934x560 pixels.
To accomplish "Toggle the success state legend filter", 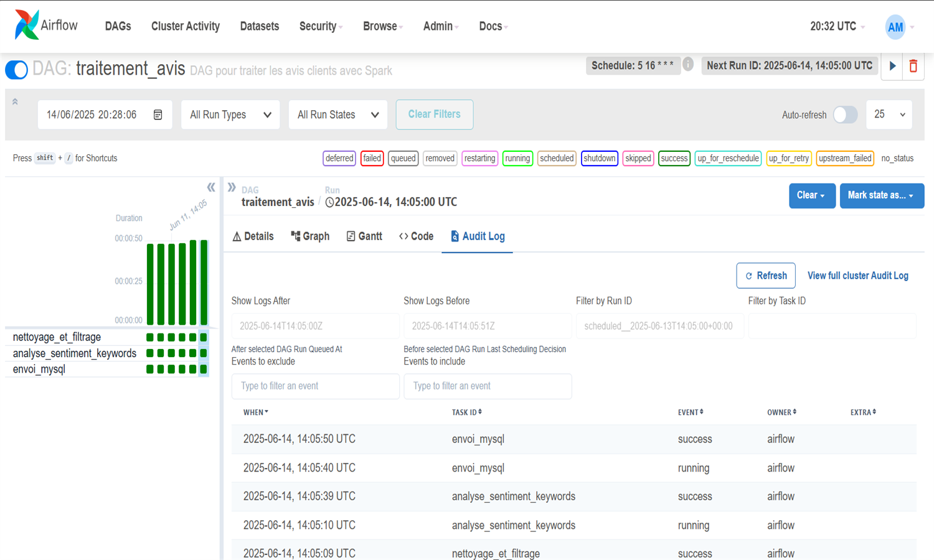I will 674,158.
